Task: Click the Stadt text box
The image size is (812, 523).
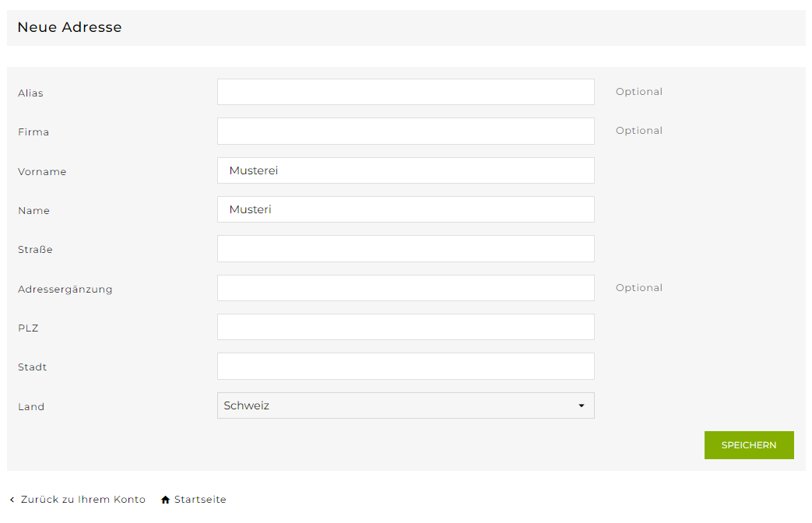Action: (x=405, y=366)
